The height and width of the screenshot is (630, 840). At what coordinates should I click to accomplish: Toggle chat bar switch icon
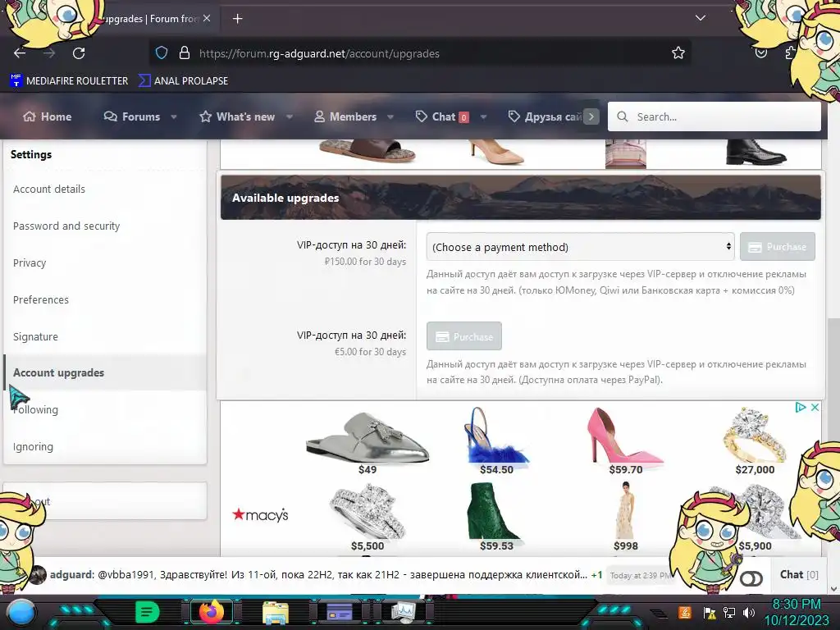pyautogui.click(x=751, y=578)
